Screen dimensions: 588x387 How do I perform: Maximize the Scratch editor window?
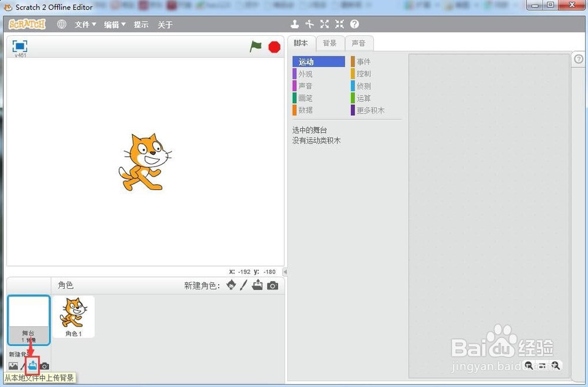click(x=550, y=5)
